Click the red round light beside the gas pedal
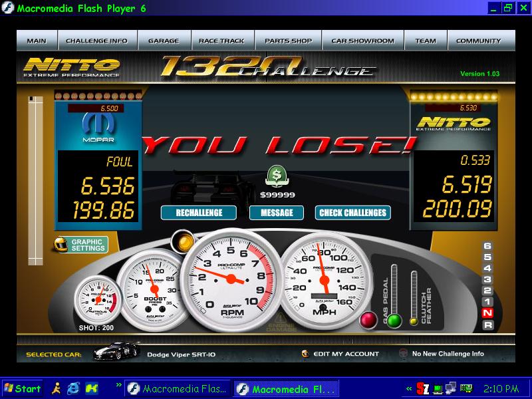This screenshot has width=532, height=399. [x=368, y=320]
